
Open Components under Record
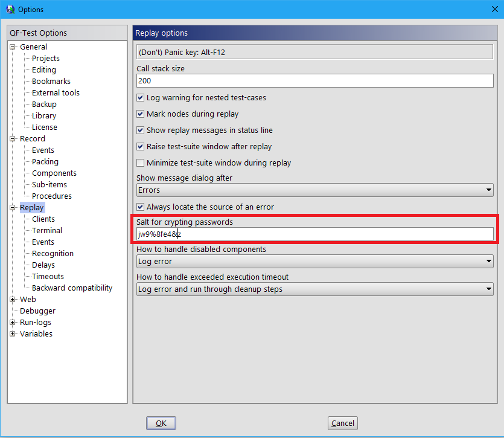coord(54,173)
